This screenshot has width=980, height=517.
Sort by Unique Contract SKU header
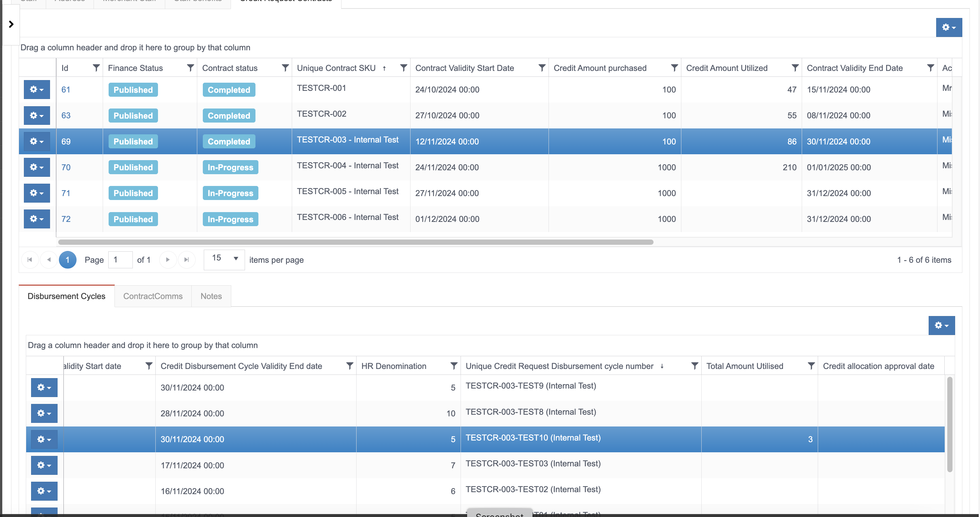tap(336, 68)
